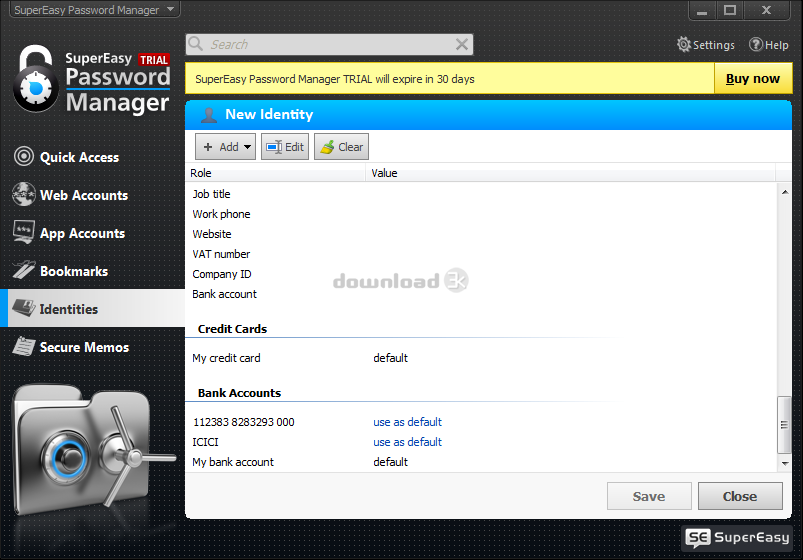Screen dimensions: 803x560
Task: Select the Website row
Action: tap(481, 234)
